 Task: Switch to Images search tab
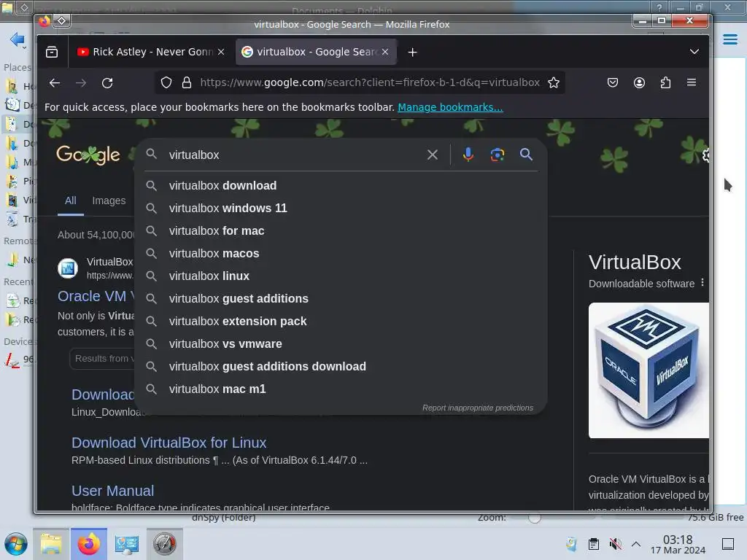[109, 201]
